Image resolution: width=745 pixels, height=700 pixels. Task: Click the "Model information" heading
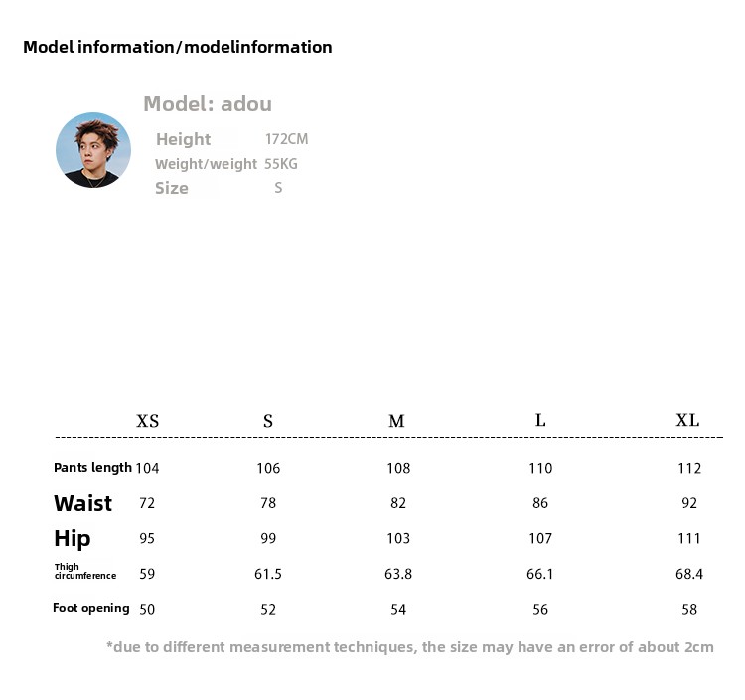point(177,47)
